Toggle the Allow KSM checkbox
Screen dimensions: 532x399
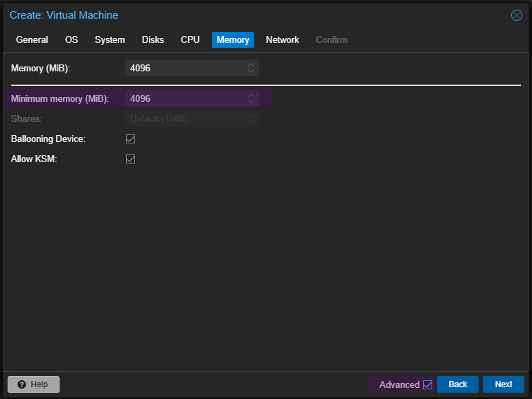131,159
